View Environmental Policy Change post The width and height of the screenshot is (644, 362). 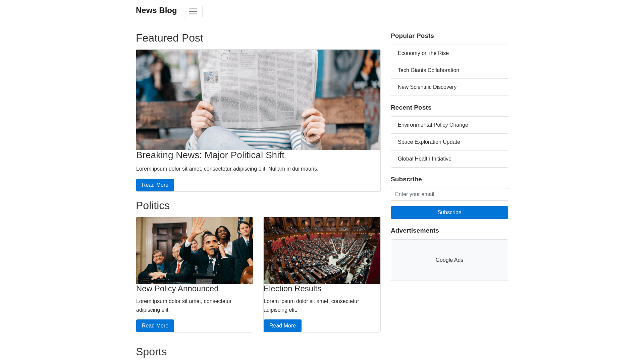tap(449, 125)
